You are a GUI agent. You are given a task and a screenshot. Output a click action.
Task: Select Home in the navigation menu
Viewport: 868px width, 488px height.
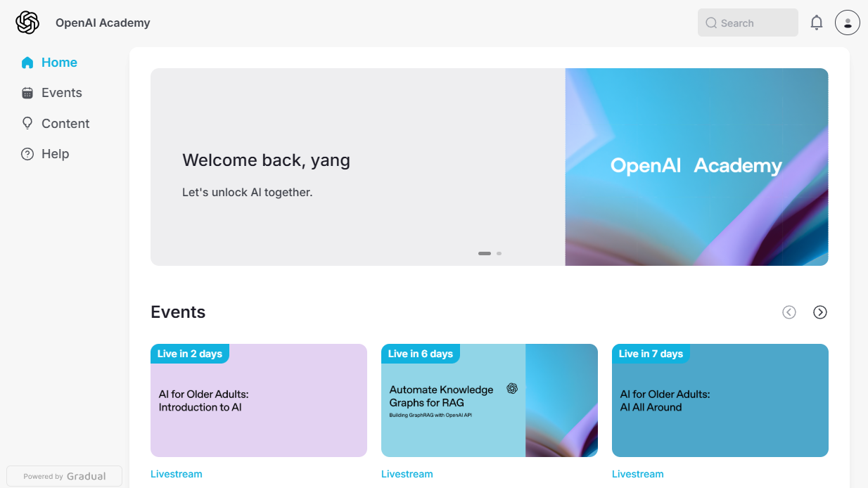click(x=59, y=63)
